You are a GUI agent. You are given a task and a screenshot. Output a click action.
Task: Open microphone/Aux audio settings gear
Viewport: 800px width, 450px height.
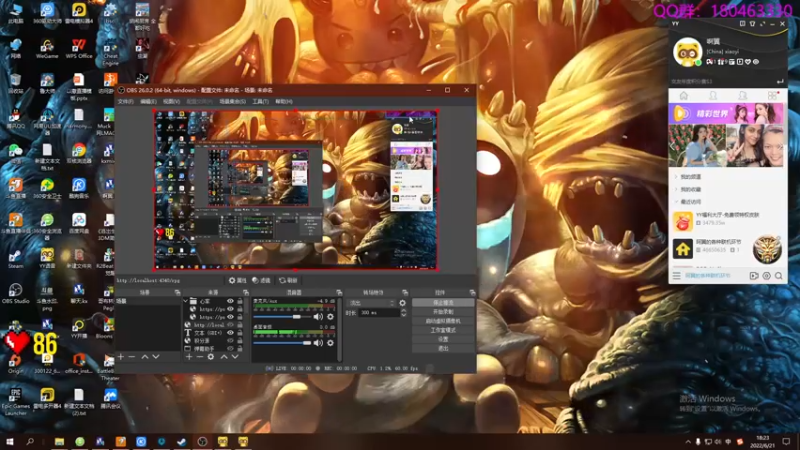(x=331, y=317)
